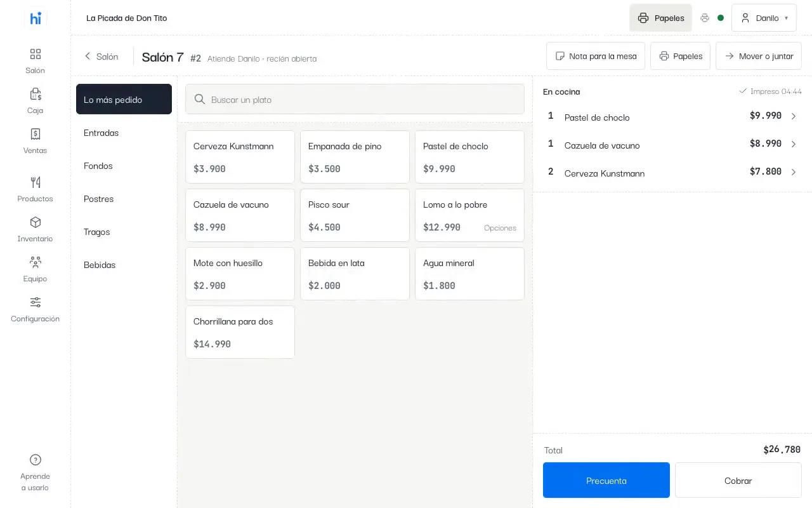Screen dimensions: 812x508
Task: Expand the Cazuela de vacuno order line
Action: (x=672, y=144)
